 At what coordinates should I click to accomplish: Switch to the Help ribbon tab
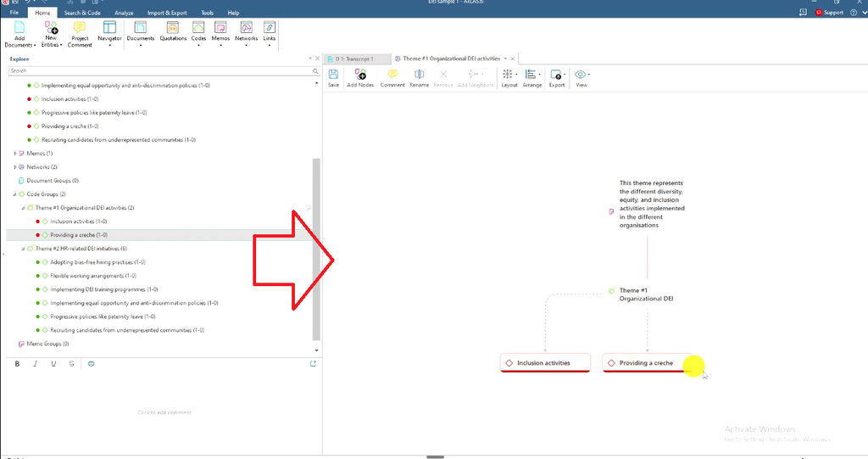coord(234,13)
